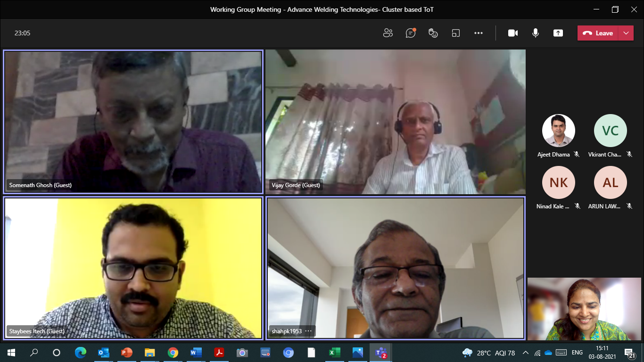
Task: Click the AL avatar for Arun
Action: pos(610,182)
